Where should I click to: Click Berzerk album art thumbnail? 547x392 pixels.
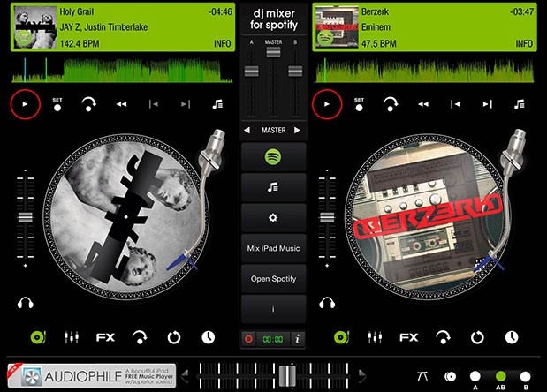pyautogui.click(x=337, y=27)
